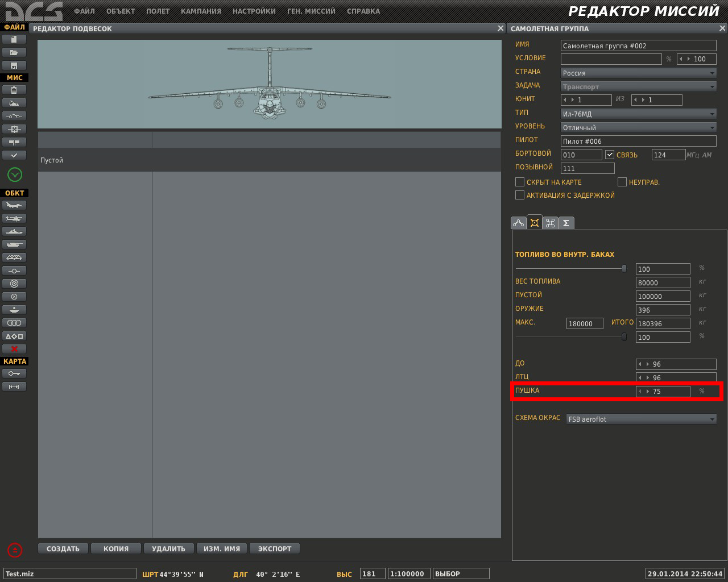Click the ПИЛОТ name input field
Image resolution: width=728 pixels, height=582 pixels.
click(x=639, y=141)
